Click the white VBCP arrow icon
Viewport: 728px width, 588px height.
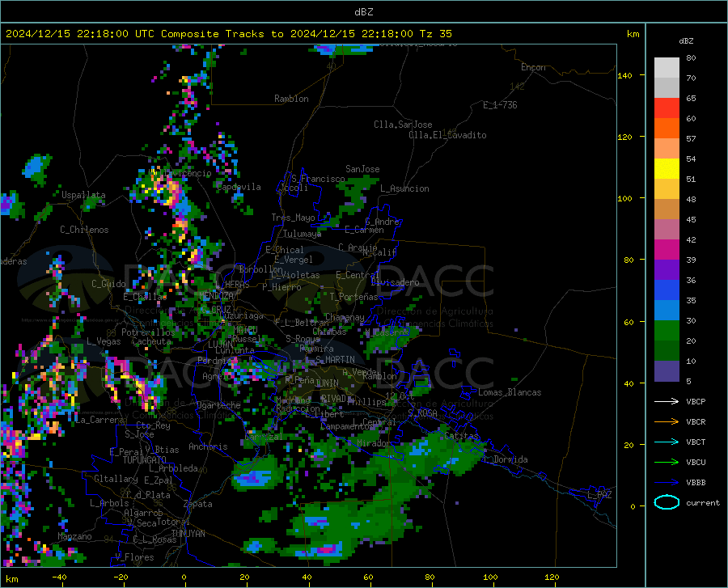click(667, 401)
